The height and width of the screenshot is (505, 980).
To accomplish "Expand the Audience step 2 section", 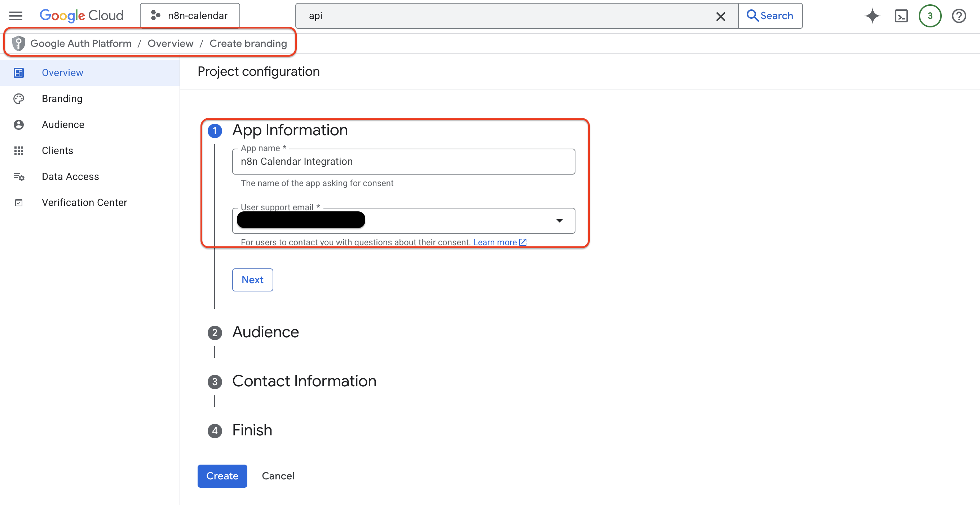I will 265,332.
